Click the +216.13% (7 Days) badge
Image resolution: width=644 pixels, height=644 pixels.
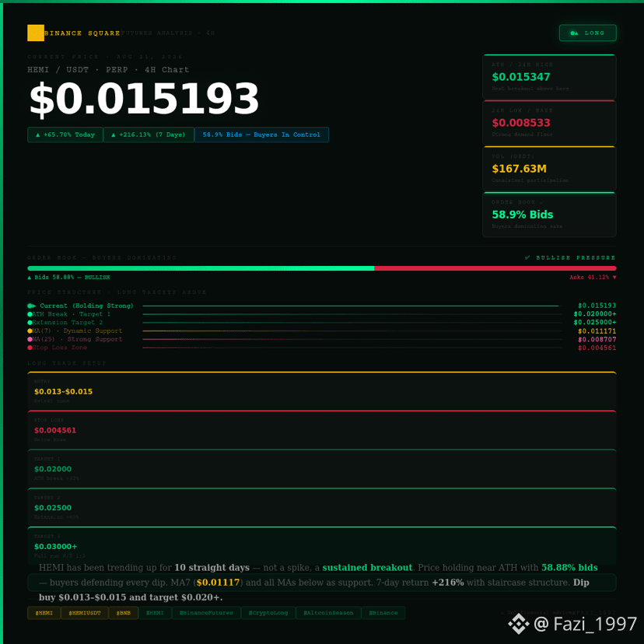(149, 135)
